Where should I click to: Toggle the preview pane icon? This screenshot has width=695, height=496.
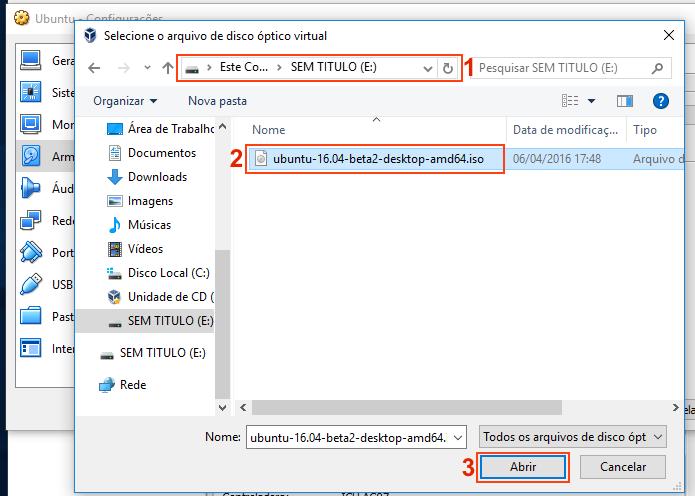coord(625,101)
